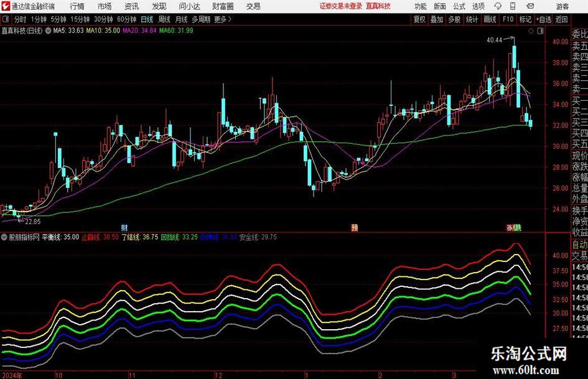
Task: Click 证券交易未登录 login notice
Action: (x=341, y=6)
